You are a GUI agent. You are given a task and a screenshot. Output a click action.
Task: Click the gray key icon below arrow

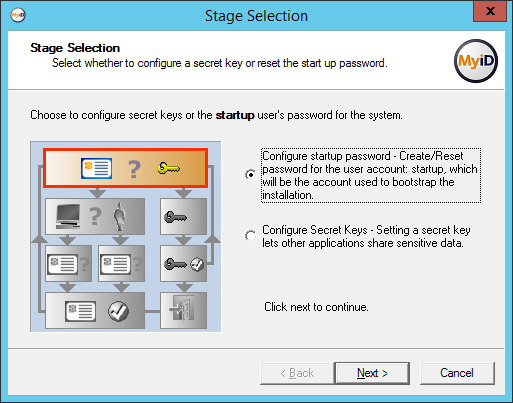(x=175, y=217)
